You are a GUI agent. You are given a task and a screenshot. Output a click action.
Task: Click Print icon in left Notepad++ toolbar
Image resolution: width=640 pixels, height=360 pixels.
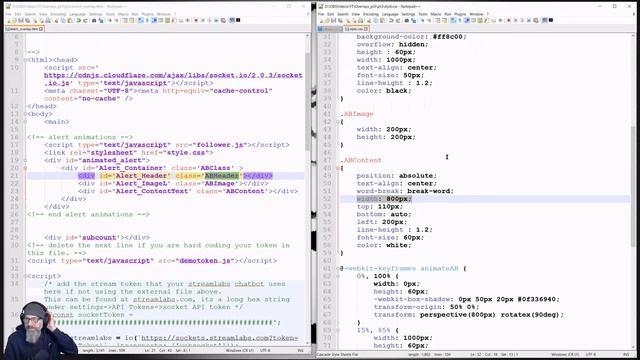pyautogui.click(x=48, y=20)
